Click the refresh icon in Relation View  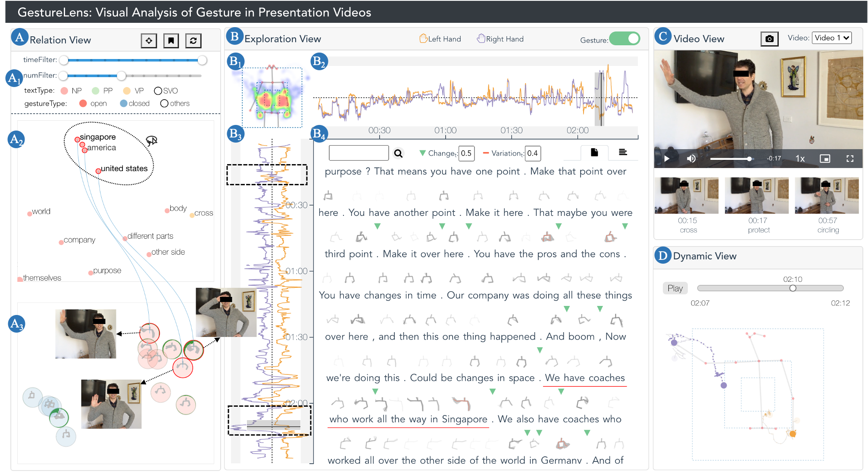[193, 41]
